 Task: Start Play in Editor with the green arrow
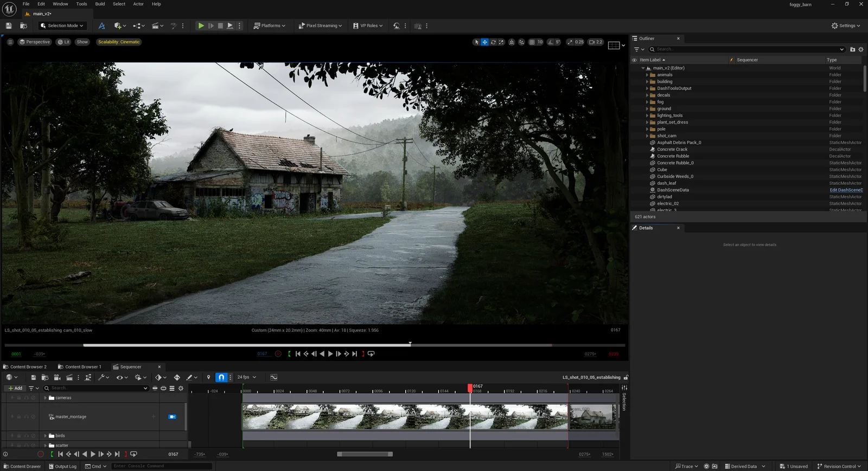[201, 25]
